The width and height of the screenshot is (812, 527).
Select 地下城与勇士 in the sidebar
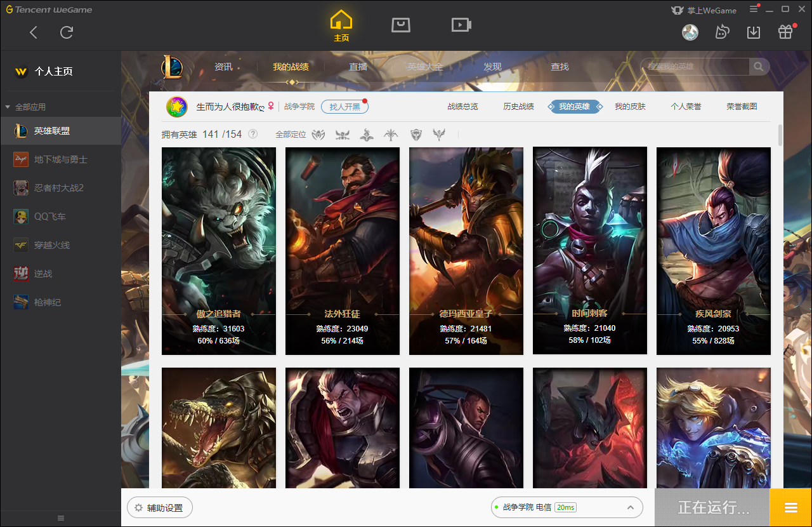point(60,159)
